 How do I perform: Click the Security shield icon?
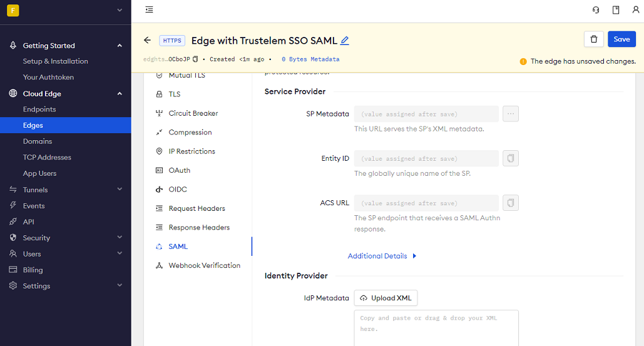(13, 237)
